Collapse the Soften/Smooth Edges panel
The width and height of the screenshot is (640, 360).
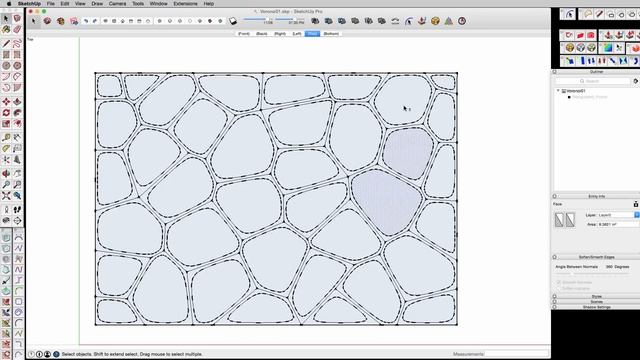click(554, 257)
